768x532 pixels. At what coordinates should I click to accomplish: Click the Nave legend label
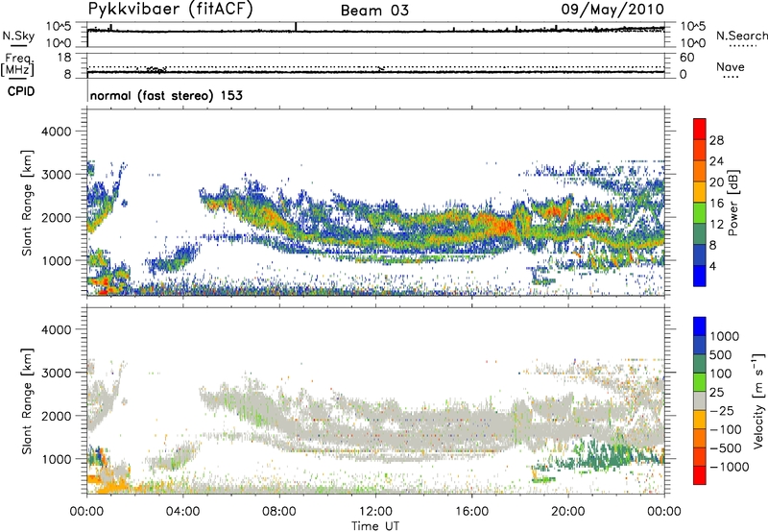[731, 66]
